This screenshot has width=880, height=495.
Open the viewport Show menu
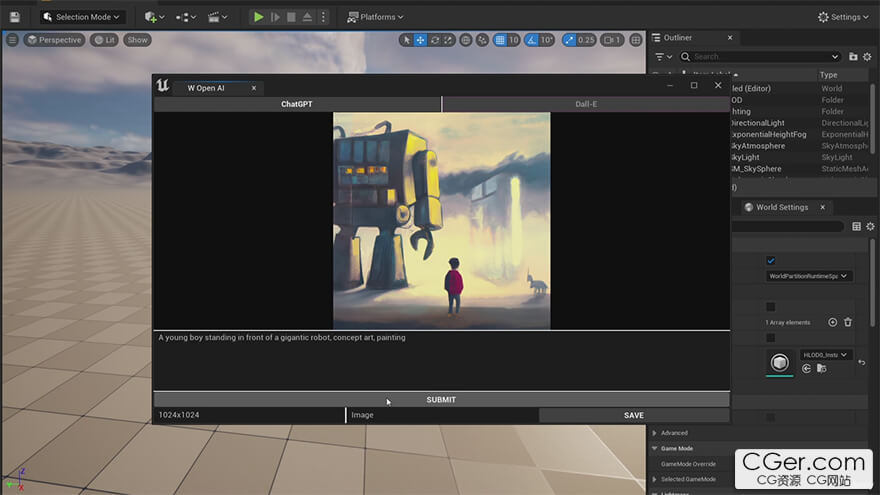[x=138, y=40]
